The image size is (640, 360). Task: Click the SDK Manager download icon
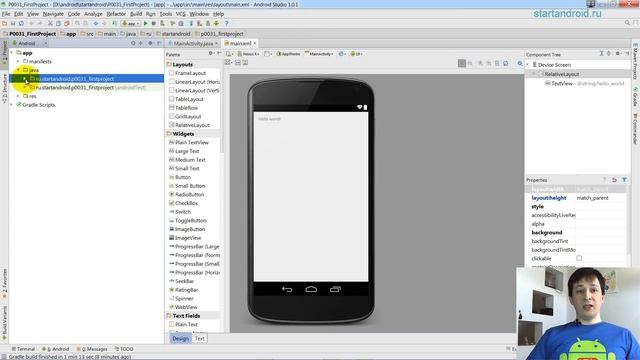click(216, 23)
